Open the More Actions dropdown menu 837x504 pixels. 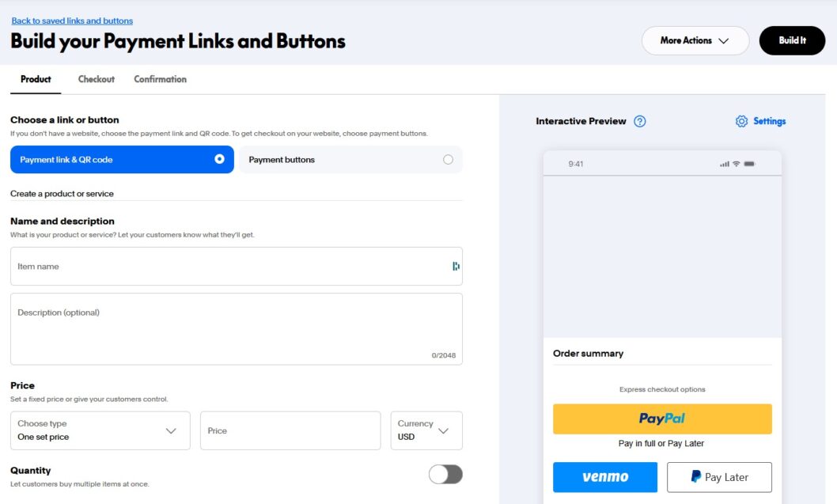click(x=695, y=40)
